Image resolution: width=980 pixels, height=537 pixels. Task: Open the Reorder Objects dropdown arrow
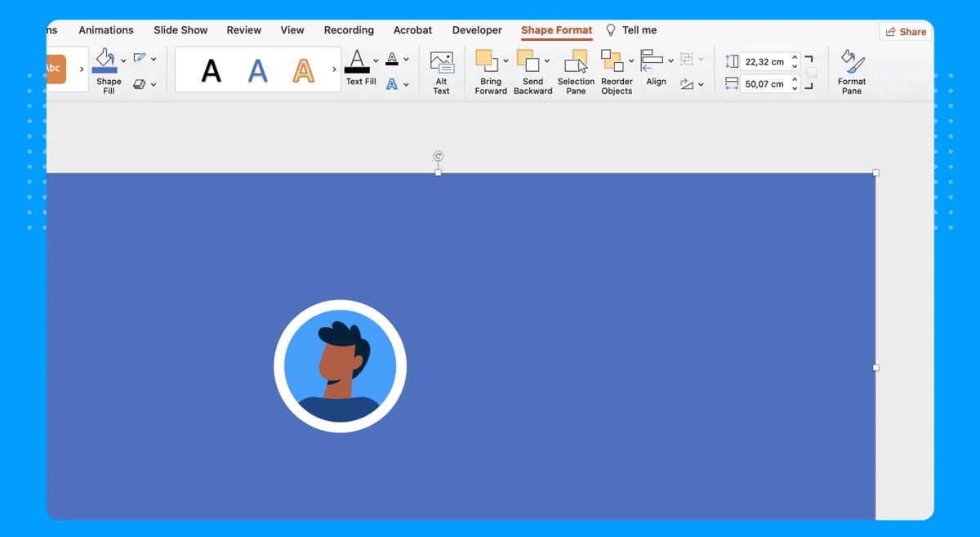(x=630, y=61)
